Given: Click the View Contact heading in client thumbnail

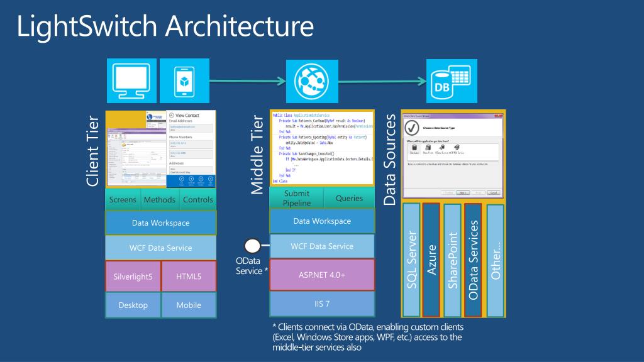Looking at the screenshot, I should [187, 116].
